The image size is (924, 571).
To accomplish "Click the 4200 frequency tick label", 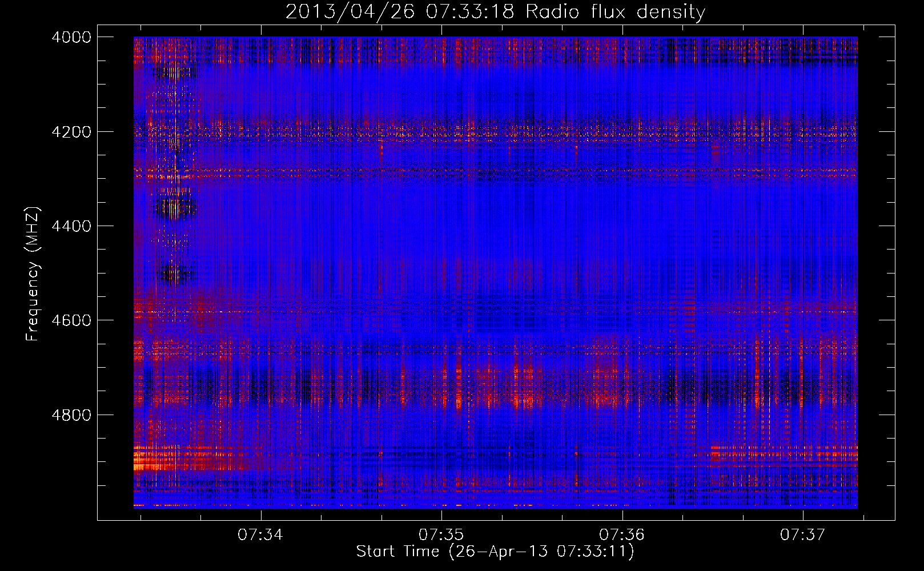I will click(x=71, y=132).
